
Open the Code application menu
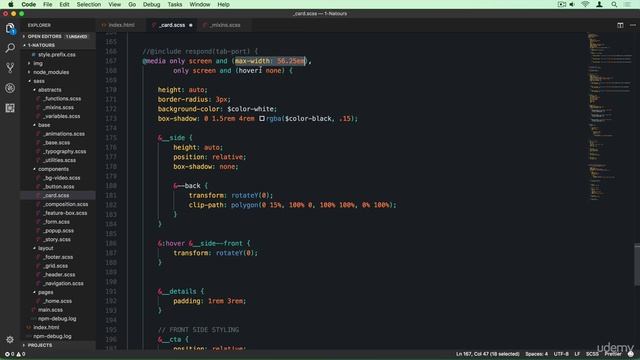[x=29, y=4]
